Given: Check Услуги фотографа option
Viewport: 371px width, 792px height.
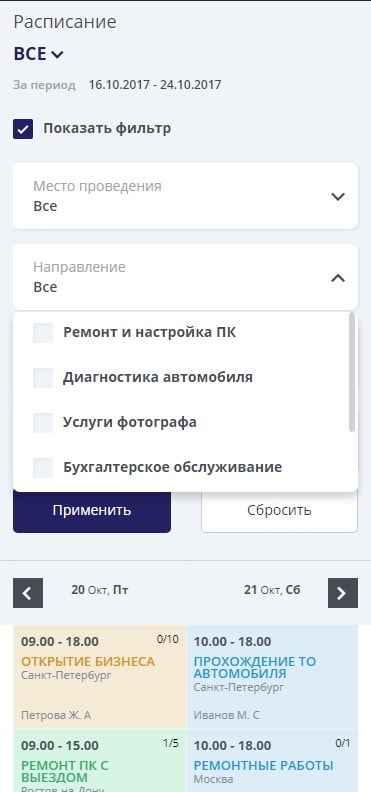Looking at the screenshot, I should [43, 422].
